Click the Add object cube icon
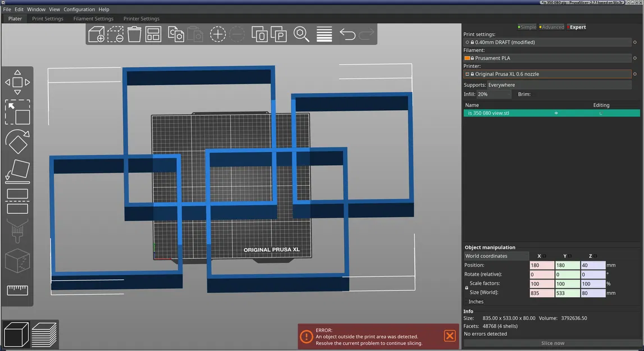 tap(96, 34)
